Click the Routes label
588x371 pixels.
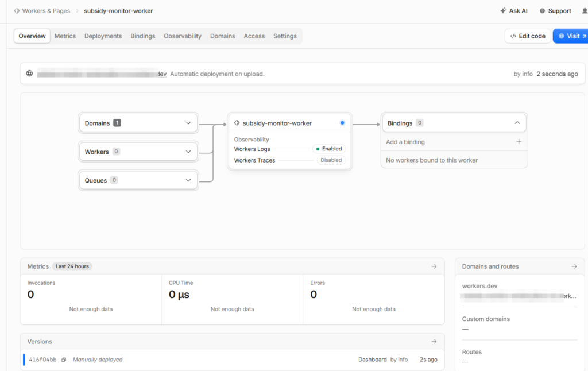(472, 352)
